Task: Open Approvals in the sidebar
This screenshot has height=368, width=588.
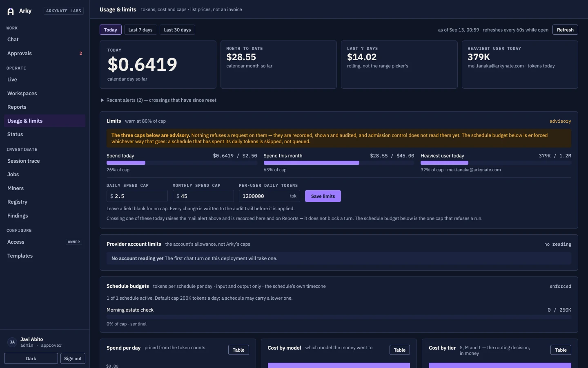Action: tap(45, 54)
